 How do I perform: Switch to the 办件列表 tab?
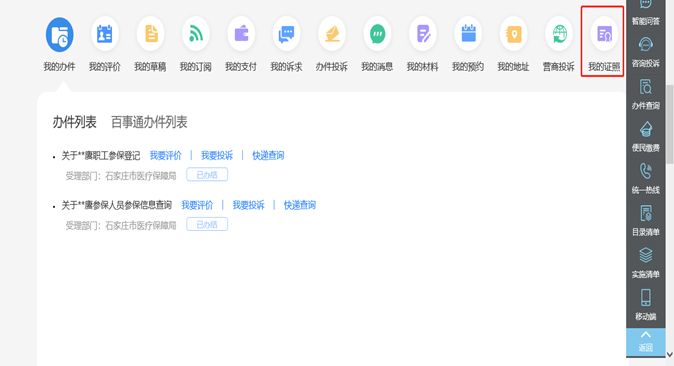click(x=74, y=123)
